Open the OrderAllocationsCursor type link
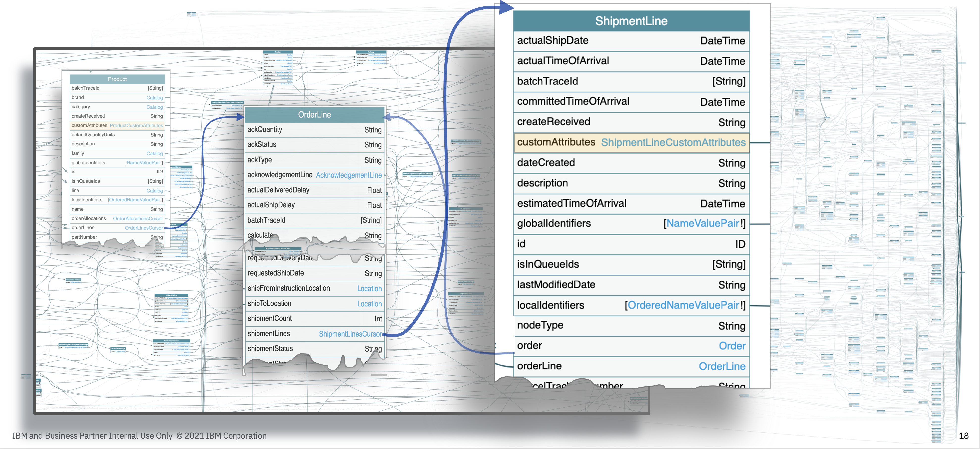This screenshot has height=449, width=980. tap(138, 219)
